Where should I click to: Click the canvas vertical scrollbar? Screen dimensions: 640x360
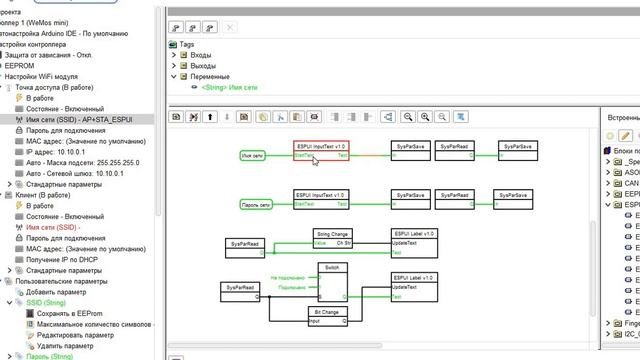click(x=594, y=269)
